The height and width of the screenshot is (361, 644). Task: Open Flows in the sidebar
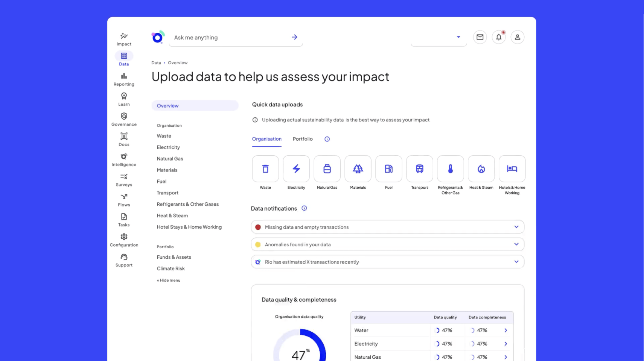(x=124, y=200)
